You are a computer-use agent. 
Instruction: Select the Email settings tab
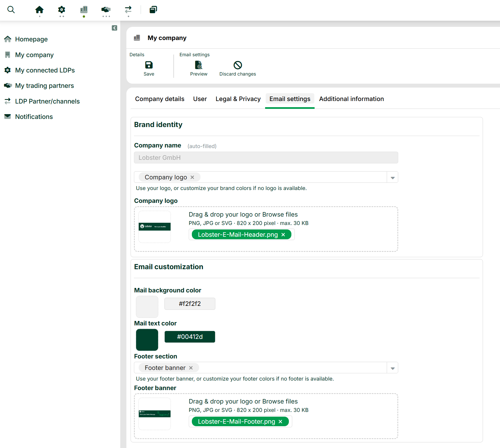click(x=290, y=99)
